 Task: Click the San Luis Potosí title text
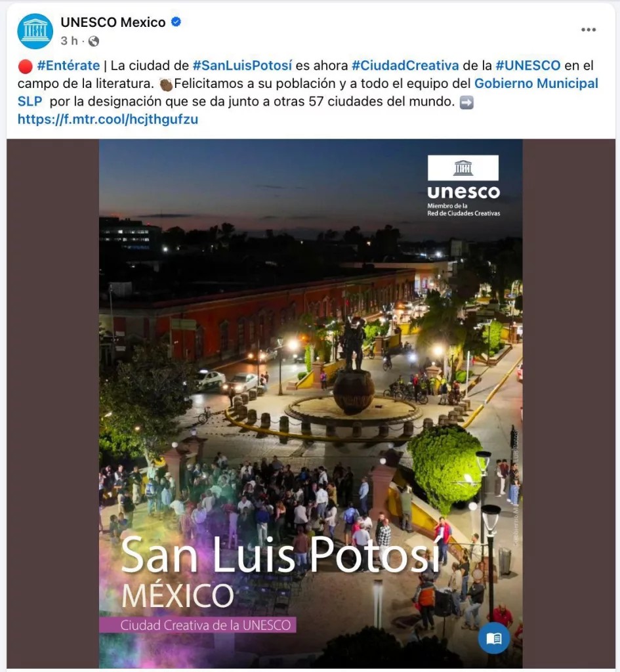pos(280,555)
